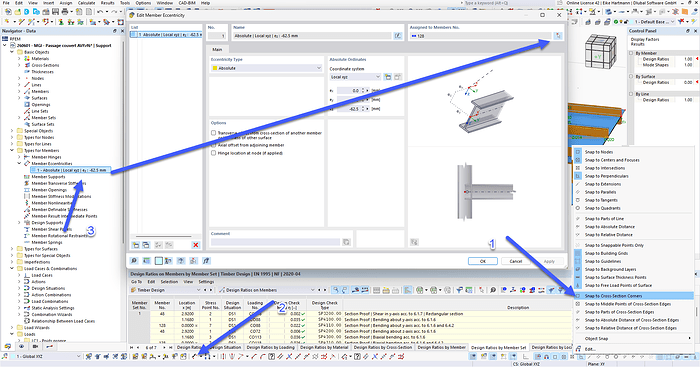The height and width of the screenshot is (367, 700).
Task: Switch to Design Ratios by Cross-Section tab
Action: [x=383, y=347]
